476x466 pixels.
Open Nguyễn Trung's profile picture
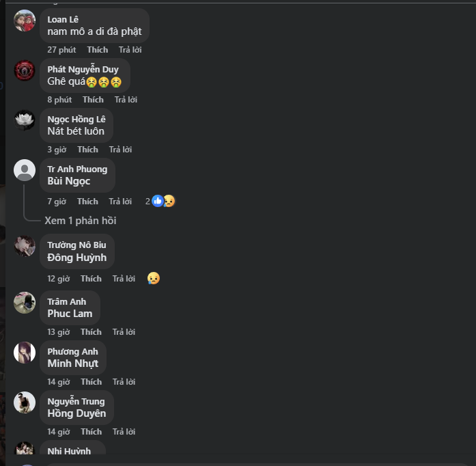coord(25,402)
